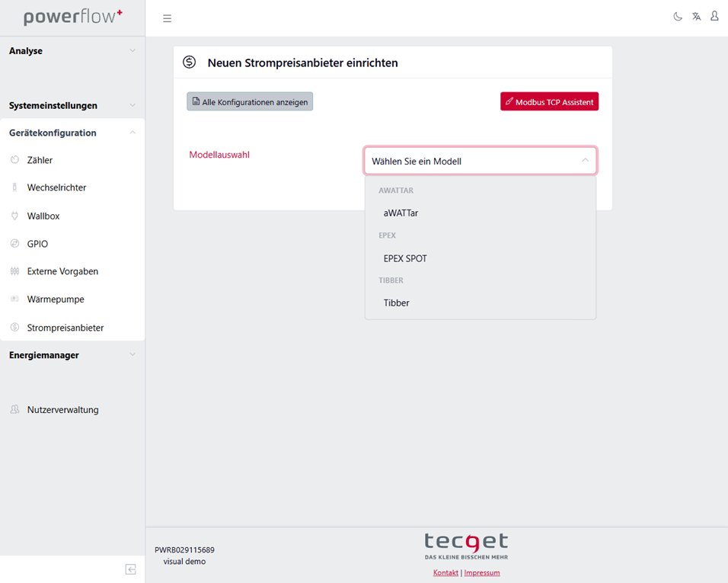728x583 pixels.
Task: Click the powerflow+ logo
Action: point(73,18)
